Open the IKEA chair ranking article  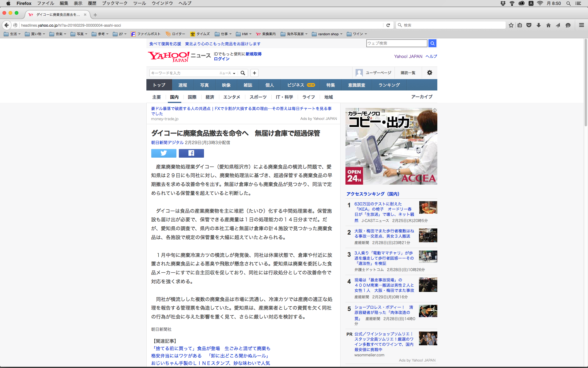point(383,209)
